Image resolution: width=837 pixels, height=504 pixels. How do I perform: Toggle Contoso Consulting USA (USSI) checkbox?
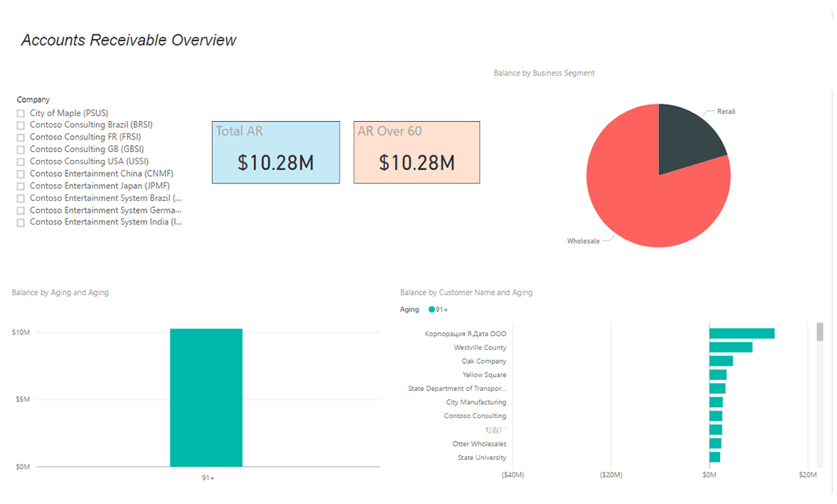[21, 162]
